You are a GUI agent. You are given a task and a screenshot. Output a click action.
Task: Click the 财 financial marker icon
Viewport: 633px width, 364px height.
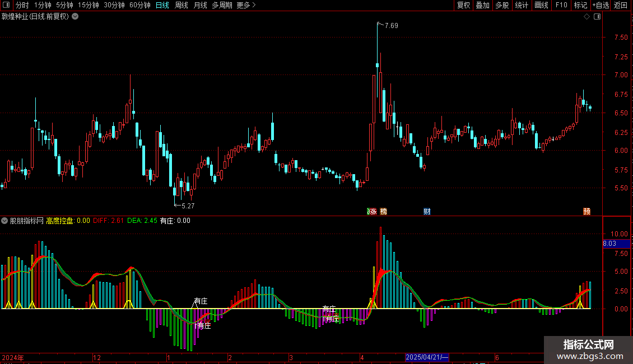427,212
